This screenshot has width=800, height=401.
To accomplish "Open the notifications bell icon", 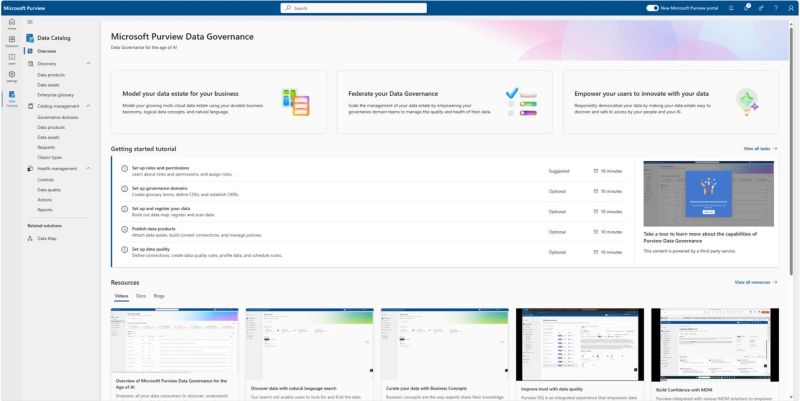I will (731, 8).
